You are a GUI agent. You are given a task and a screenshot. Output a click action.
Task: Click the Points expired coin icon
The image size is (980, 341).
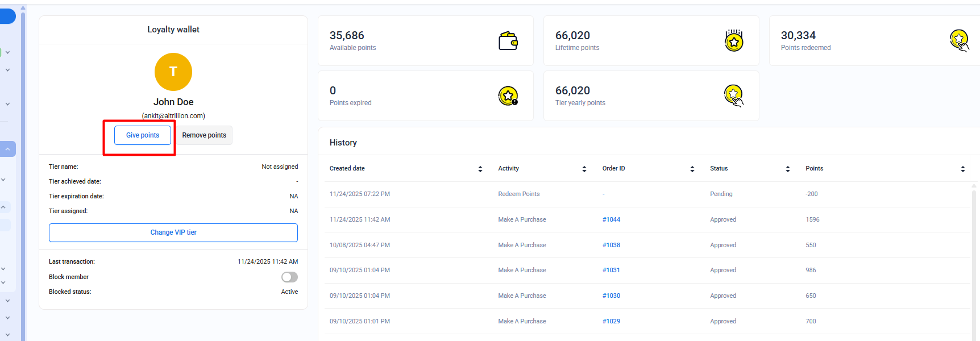tap(508, 96)
